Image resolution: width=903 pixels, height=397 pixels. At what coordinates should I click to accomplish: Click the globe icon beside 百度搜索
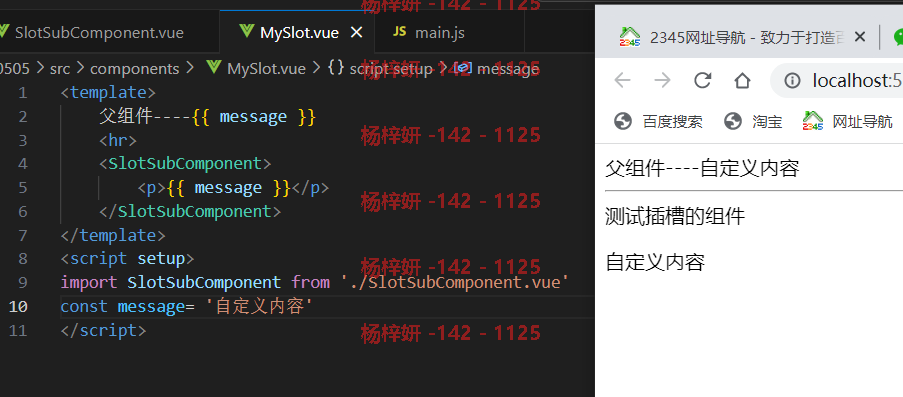[623, 122]
